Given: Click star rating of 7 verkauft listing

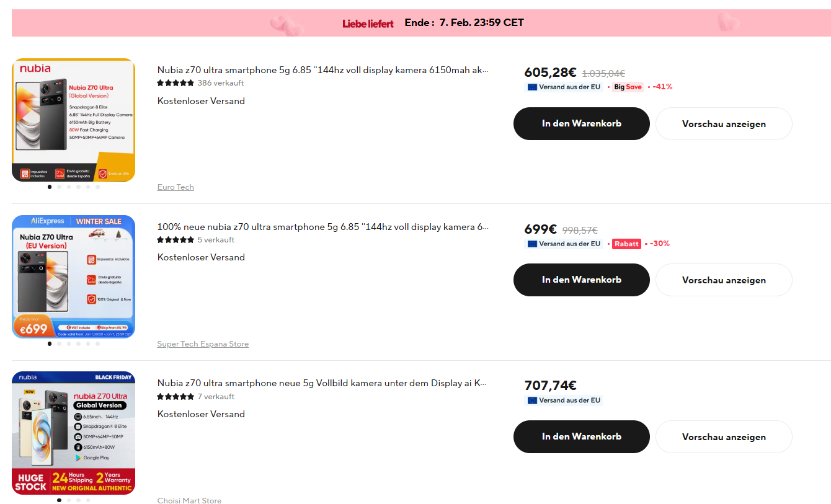Looking at the screenshot, I should pyautogui.click(x=176, y=397).
